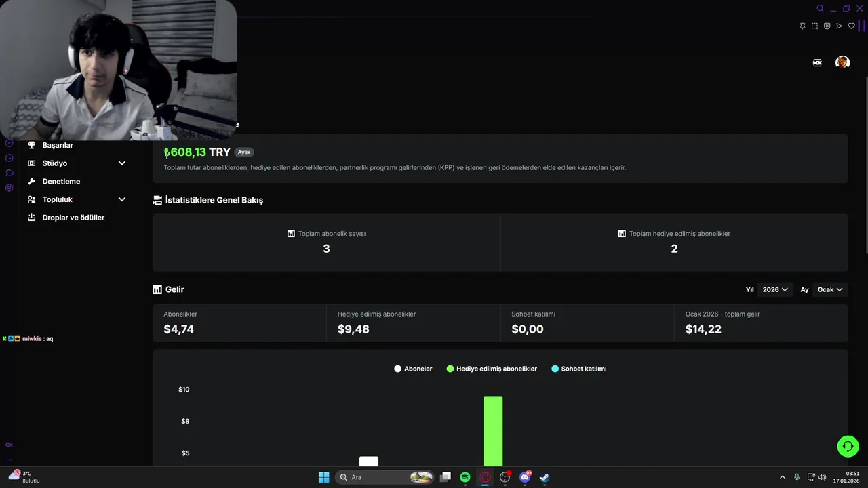The width and height of the screenshot is (868, 488).
Task: Open Spotify from the taskbar
Action: pyautogui.click(x=465, y=477)
